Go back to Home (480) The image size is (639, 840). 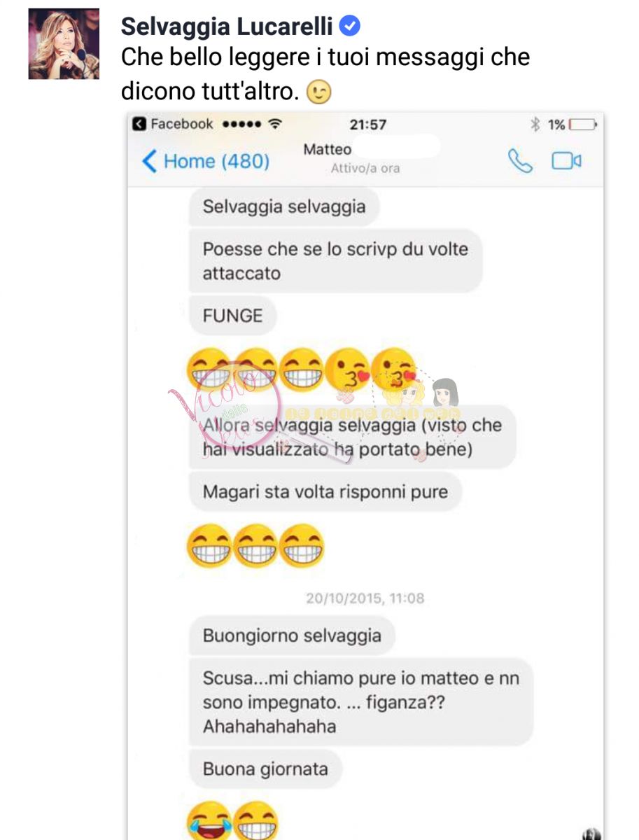point(216,162)
